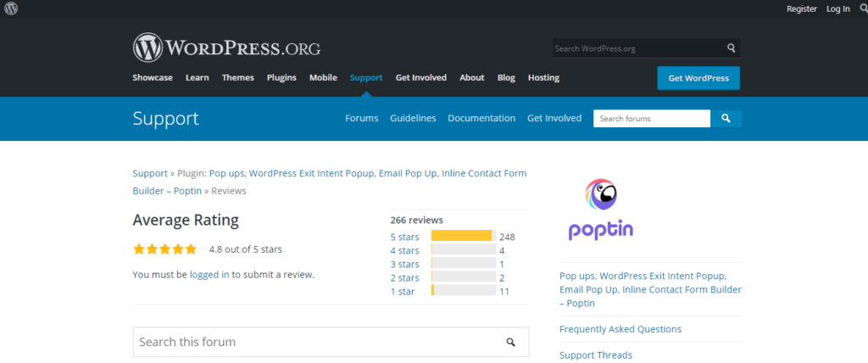Screen dimensions: 868x363
Task: Click the 266 reviews text
Action: (416, 220)
